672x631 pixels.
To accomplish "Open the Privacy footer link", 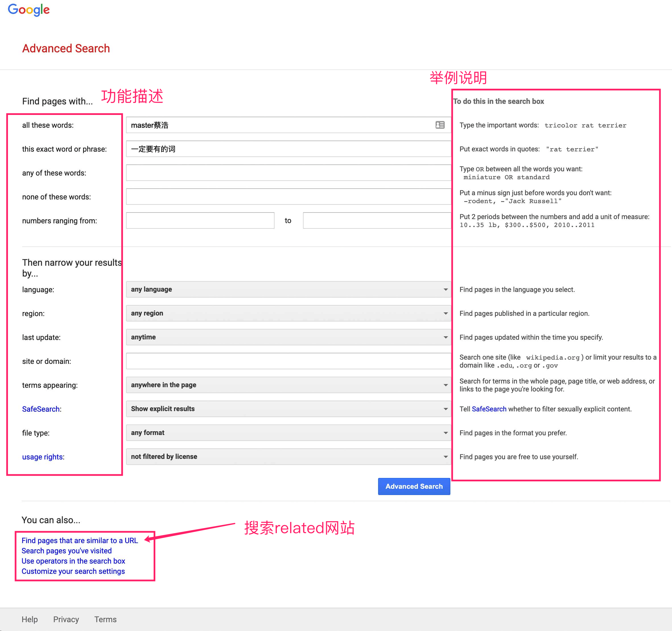I will point(66,619).
